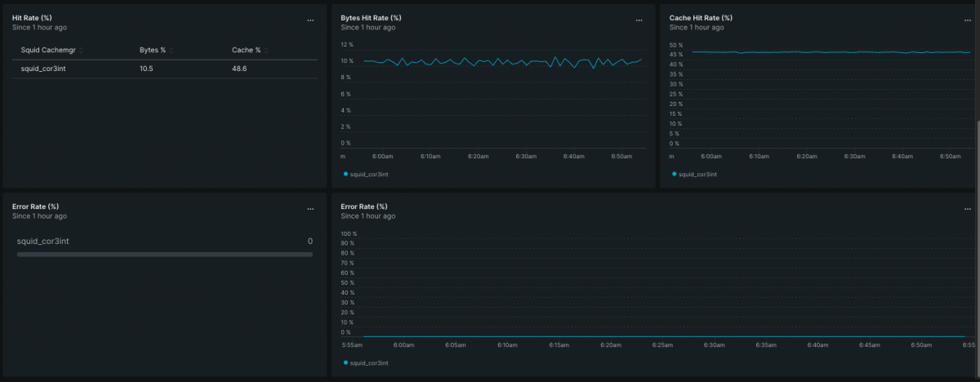
Task: Open the Error Rate line chart options menu
Action: pyautogui.click(x=967, y=209)
